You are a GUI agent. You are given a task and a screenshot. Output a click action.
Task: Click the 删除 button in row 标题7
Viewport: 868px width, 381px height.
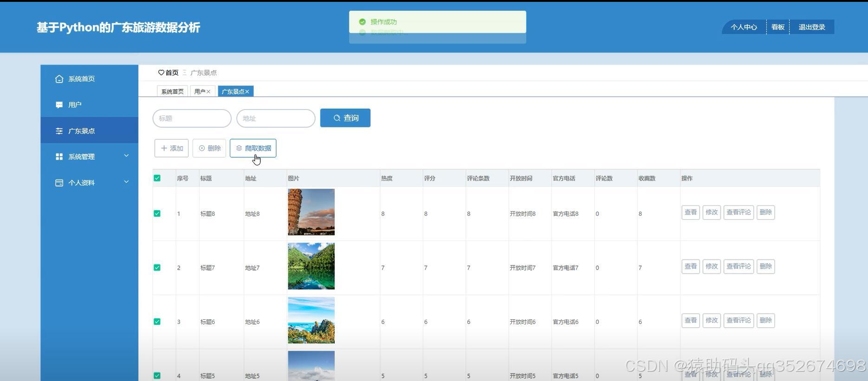click(765, 266)
